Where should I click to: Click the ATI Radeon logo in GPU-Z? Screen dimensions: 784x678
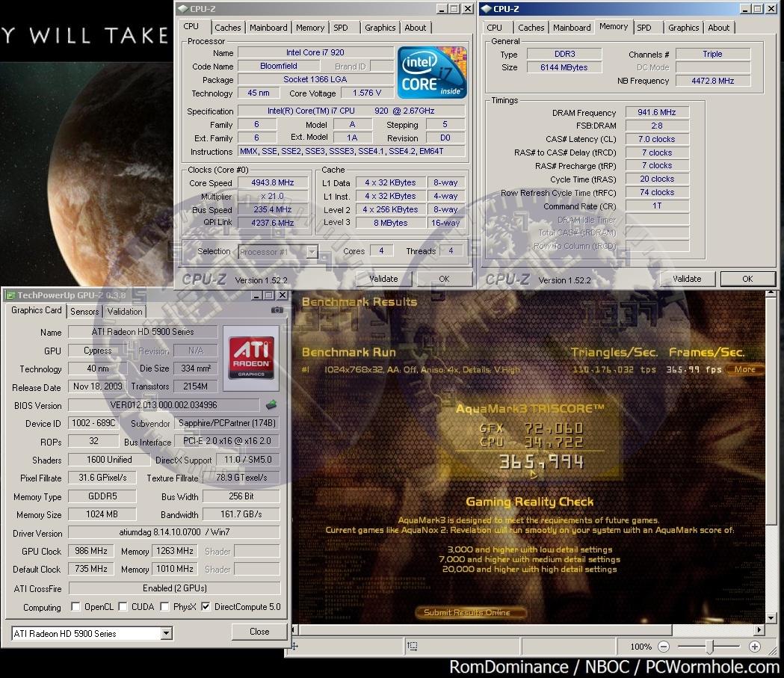[x=251, y=357]
